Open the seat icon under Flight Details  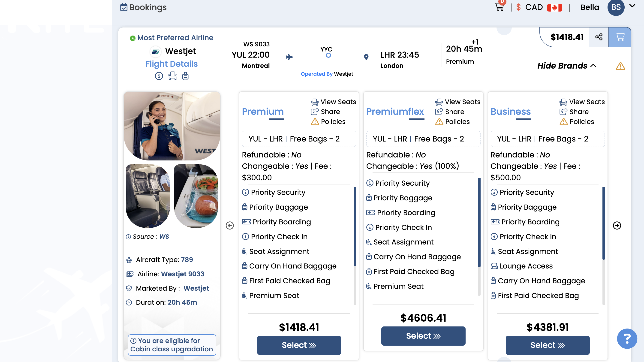(x=172, y=76)
